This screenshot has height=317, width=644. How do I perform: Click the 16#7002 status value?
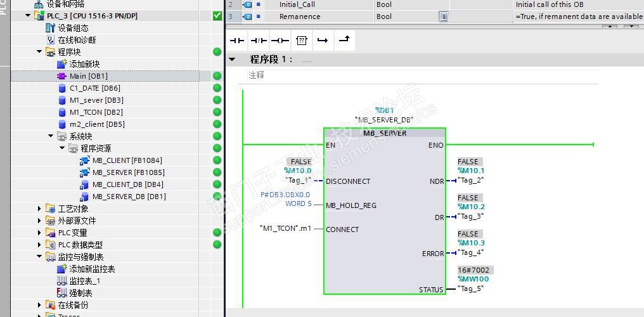point(475,270)
